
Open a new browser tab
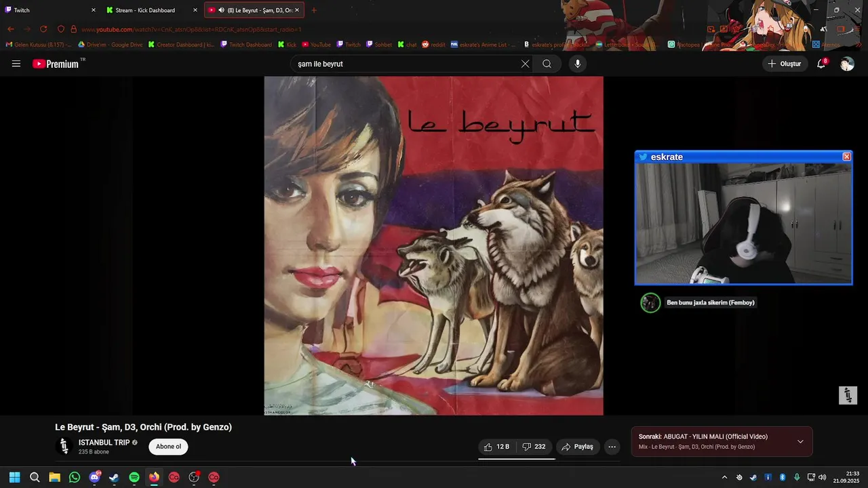314,10
